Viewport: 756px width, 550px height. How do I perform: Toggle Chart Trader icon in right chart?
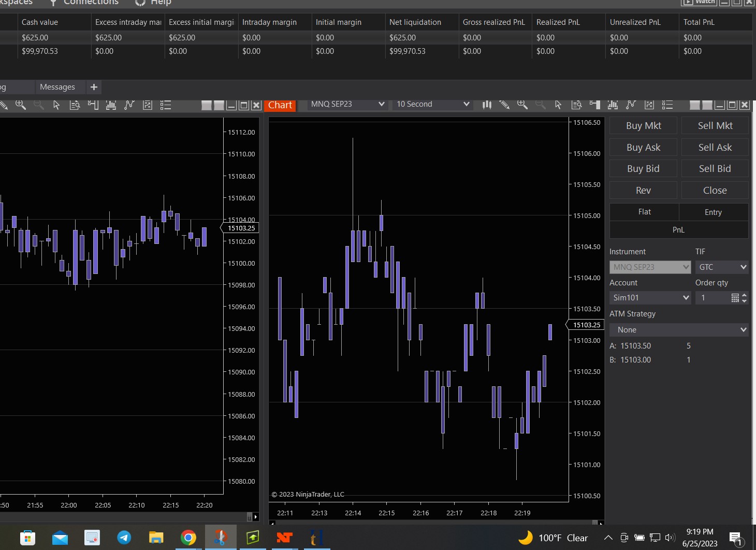coord(595,105)
